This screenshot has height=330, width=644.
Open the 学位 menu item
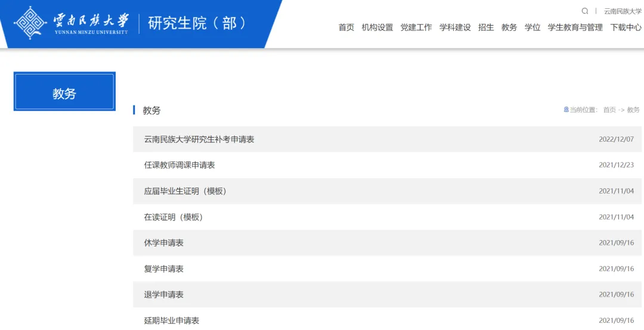click(532, 27)
